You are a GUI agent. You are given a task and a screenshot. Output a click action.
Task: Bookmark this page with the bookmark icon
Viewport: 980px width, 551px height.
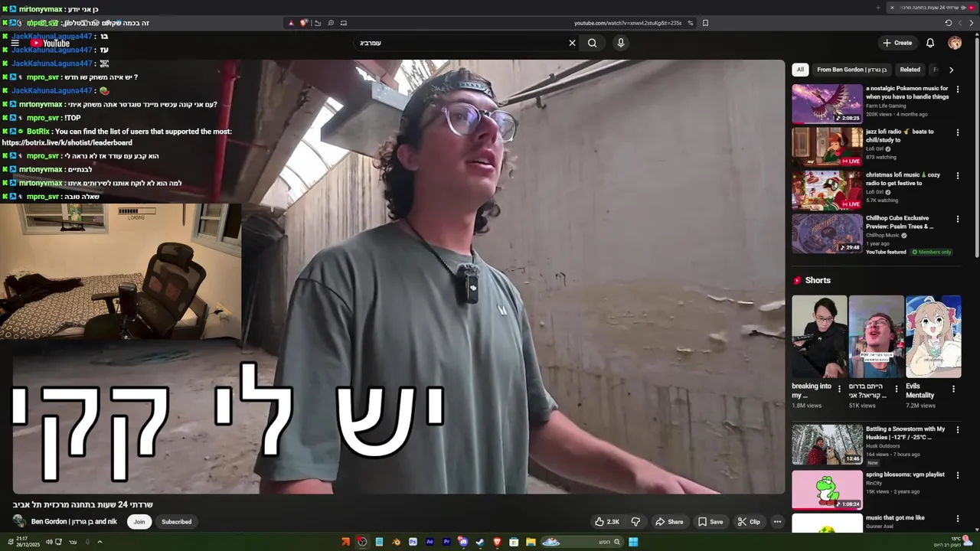point(705,23)
